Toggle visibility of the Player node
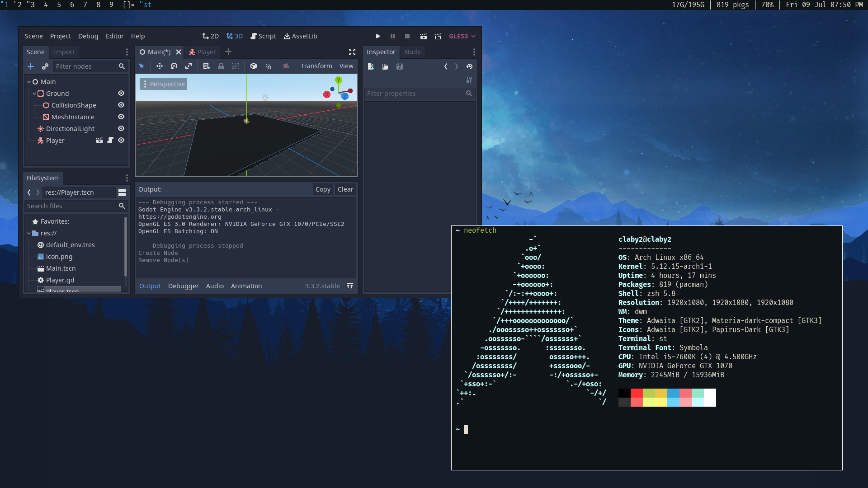Image resolution: width=868 pixels, height=488 pixels. [121, 141]
